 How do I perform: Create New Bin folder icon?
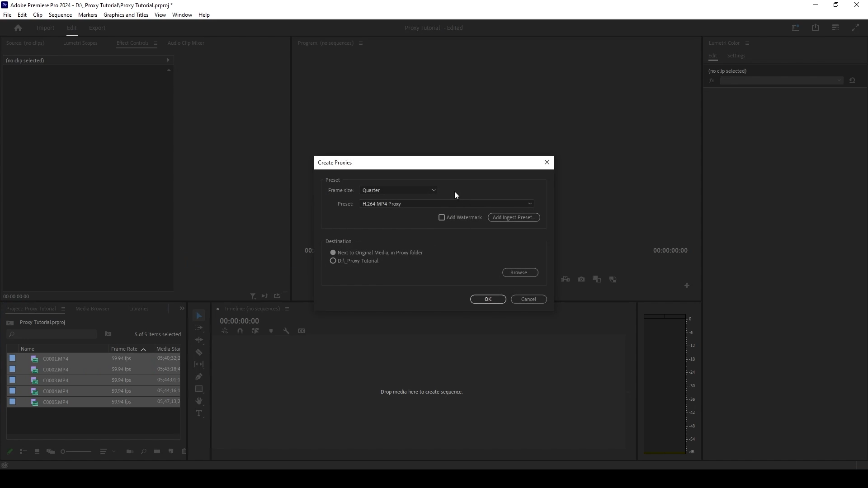pos(157,451)
